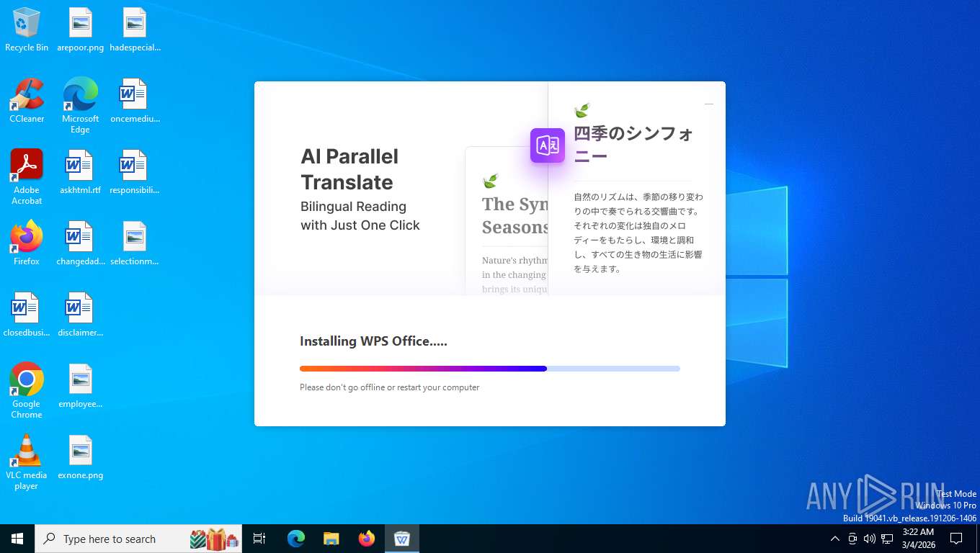980x553 pixels.
Task: Select the askhtml.rtf document file
Action: (80, 173)
